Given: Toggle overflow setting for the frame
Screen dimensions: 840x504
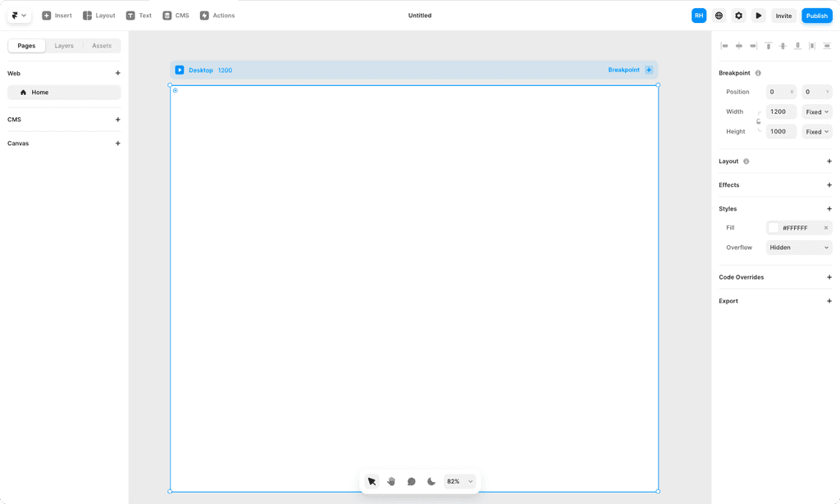Looking at the screenshot, I should click(x=798, y=247).
